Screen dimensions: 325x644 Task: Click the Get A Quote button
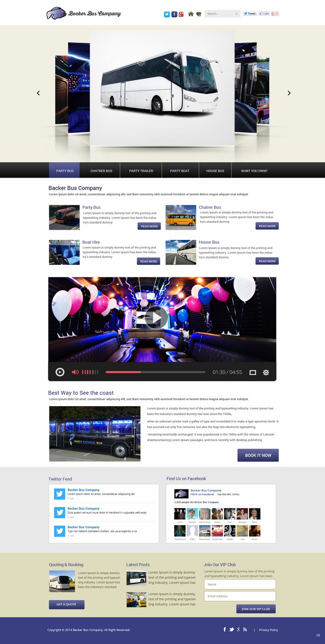[x=66, y=604]
